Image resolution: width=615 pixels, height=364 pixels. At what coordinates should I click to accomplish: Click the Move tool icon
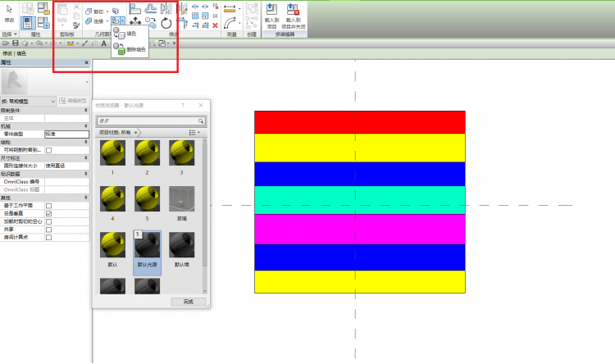point(135,23)
